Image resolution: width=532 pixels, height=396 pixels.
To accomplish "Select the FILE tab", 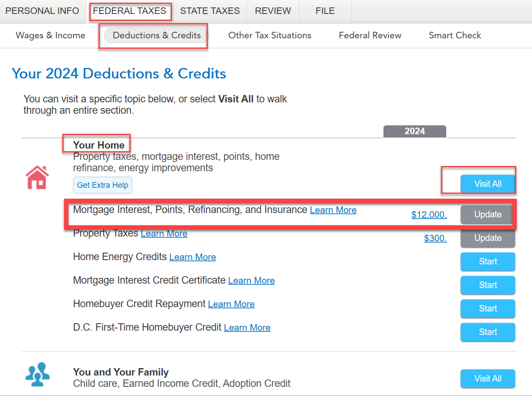I will tap(325, 11).
